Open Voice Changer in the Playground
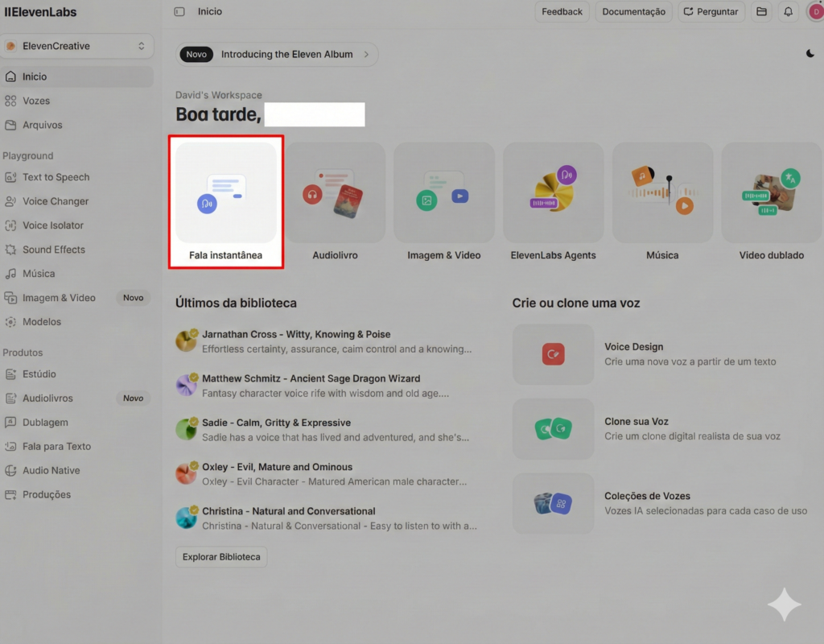 pos(55,201)
